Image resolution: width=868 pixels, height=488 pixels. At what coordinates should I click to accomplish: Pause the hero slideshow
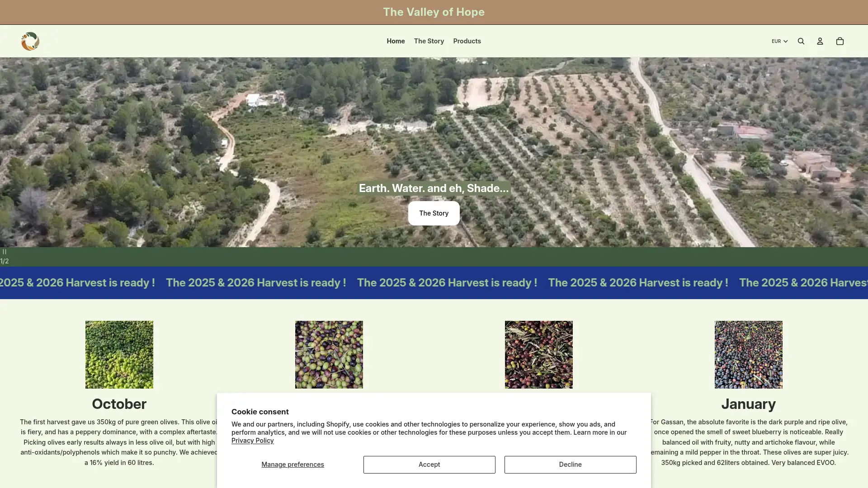click(x=5, y=251)
